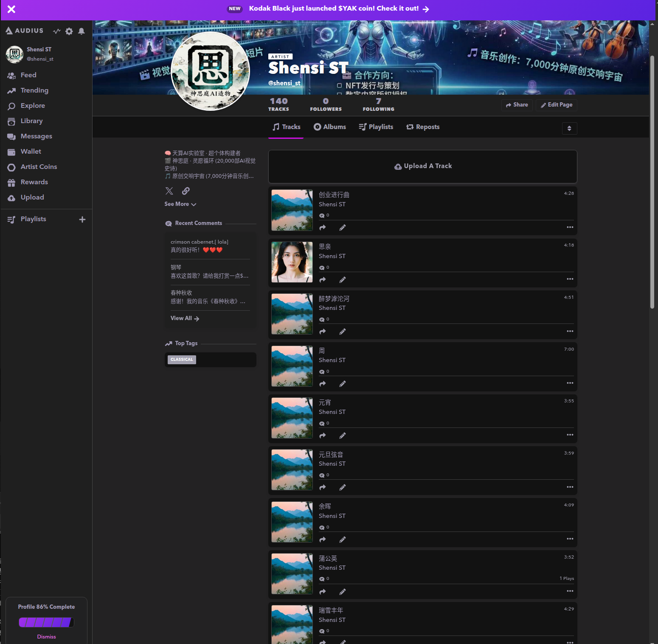Image resolution: width=658 pixels, height=644 pixels.
Task: Click Upload A Track button
Action: (422, 166)
